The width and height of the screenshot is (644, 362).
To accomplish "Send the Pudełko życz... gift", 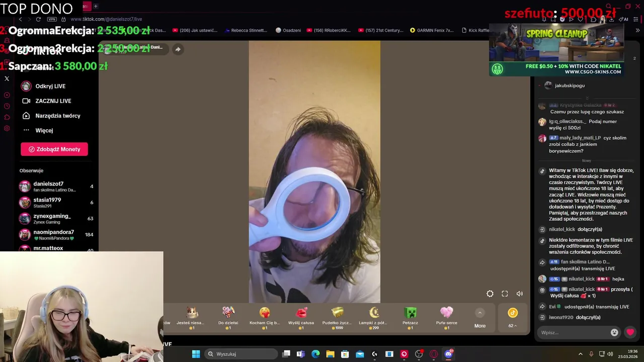I will [x=337, y=318].
